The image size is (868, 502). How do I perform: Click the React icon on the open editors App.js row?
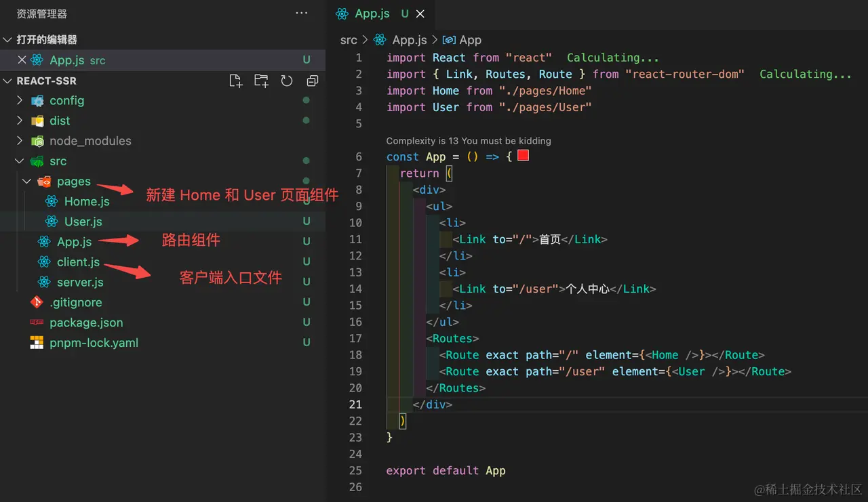pos(37,60)
